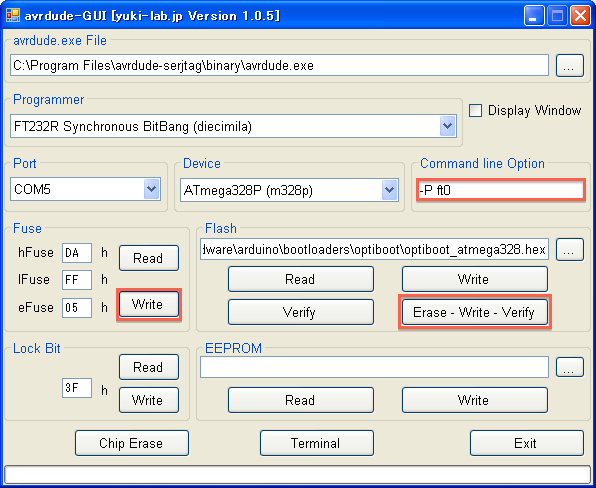Click the app icon in the title bar
This screenshot has width=596, height=488.
point(13,16)
